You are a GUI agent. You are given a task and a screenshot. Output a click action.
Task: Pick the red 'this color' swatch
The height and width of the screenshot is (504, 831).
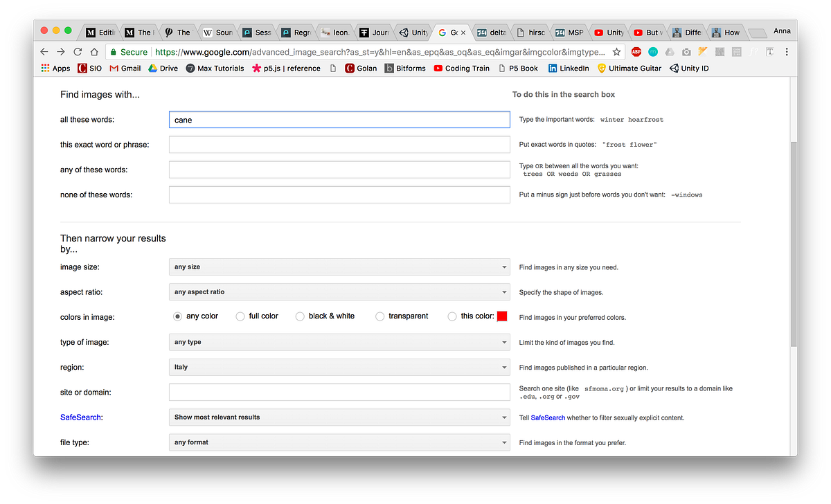tap(502, 316)
